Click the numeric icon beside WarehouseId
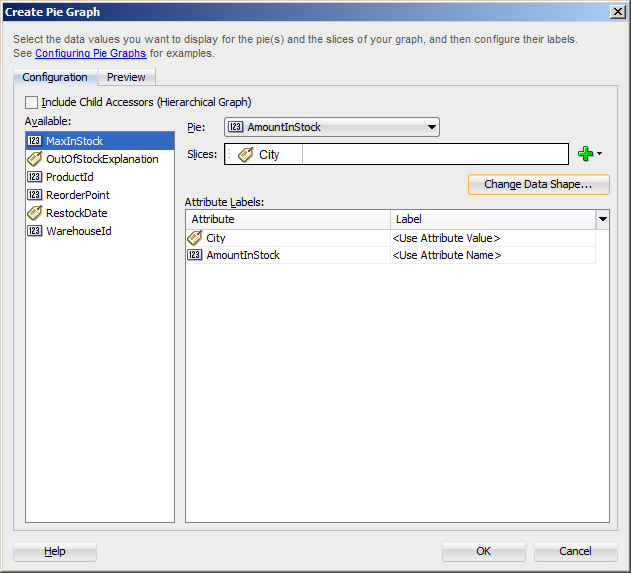The width and height of the screenshot is (631, 573). tap(34, 231)
